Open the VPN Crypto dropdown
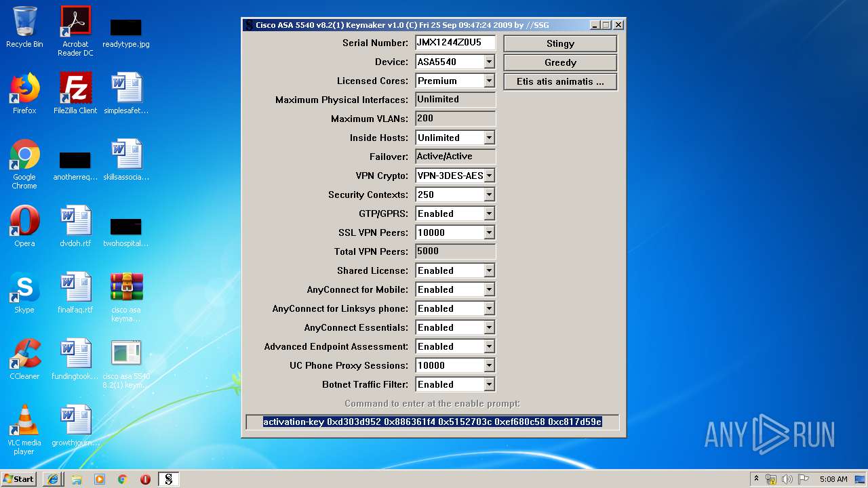This screenshot has width=868, height=488. coord(489,176)
